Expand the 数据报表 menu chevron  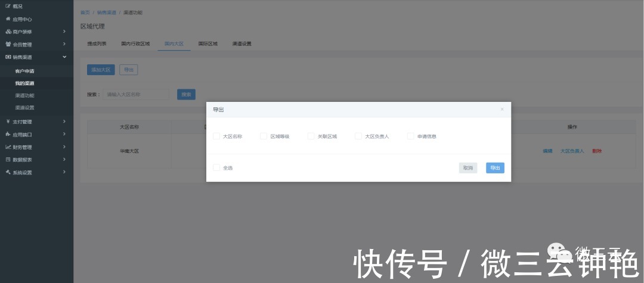coord(64,160)
